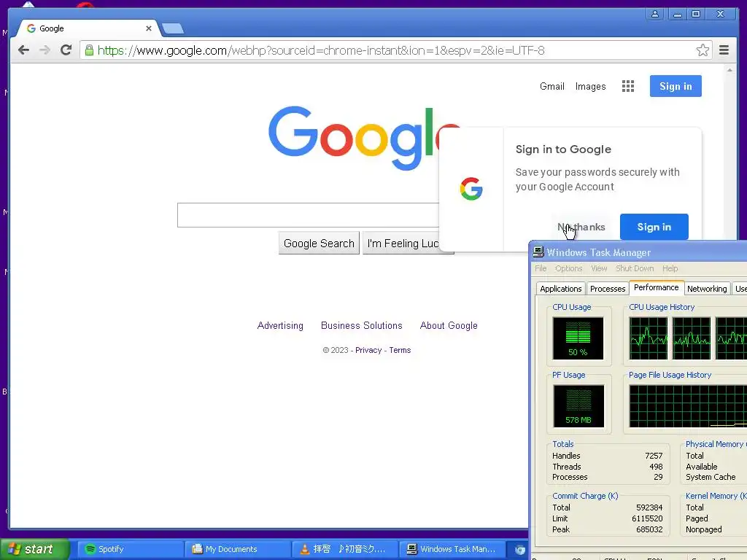Click the URL address bar
Screen dimensions: 747x560
395,50
